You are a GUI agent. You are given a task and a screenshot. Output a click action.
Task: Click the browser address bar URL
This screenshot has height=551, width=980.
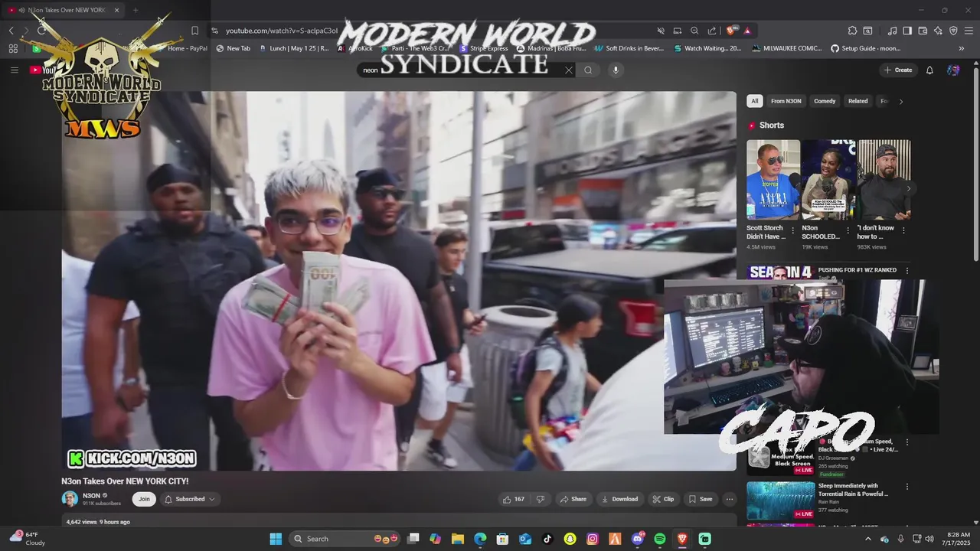coord(282,31)
